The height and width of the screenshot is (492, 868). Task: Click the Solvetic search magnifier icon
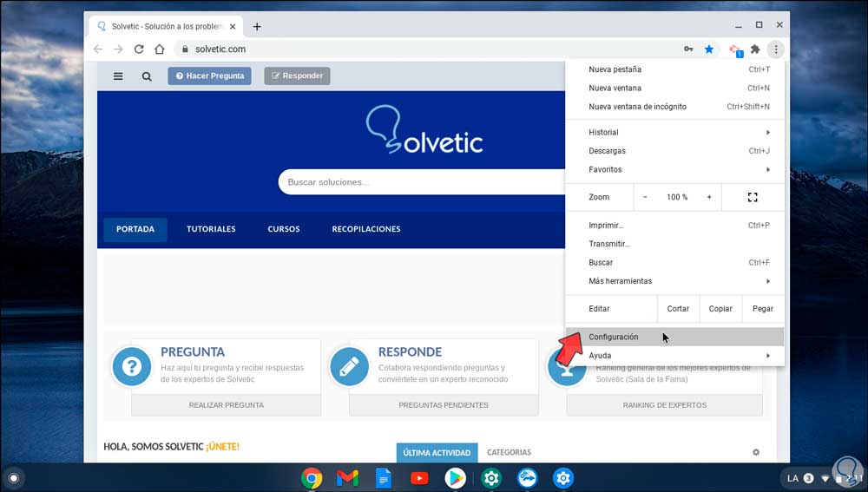(147, 76)
